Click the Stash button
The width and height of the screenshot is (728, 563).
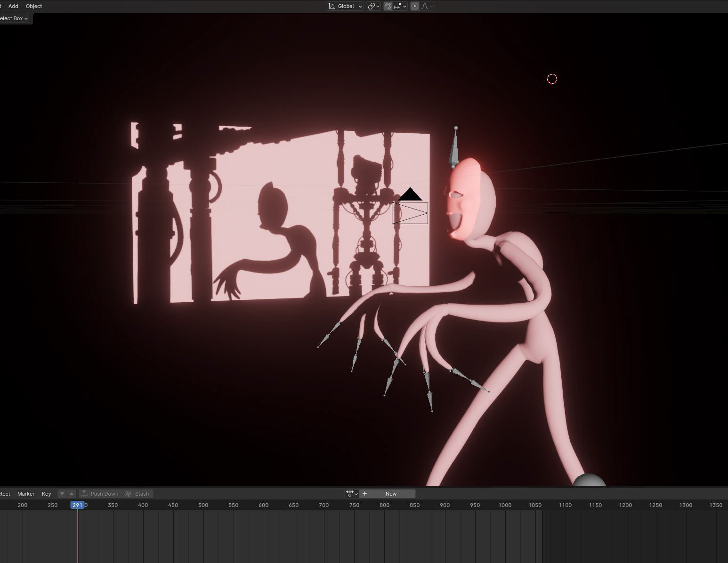138,494
